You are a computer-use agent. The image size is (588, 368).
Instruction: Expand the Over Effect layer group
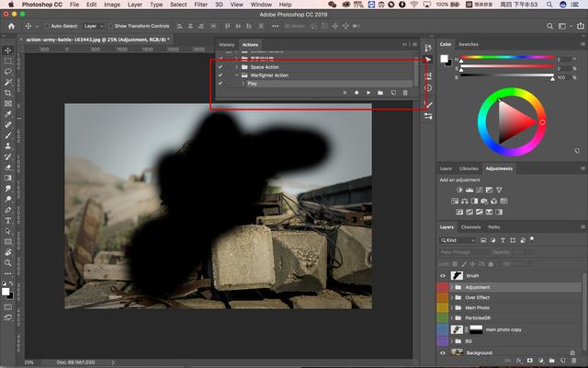point(451,297)
